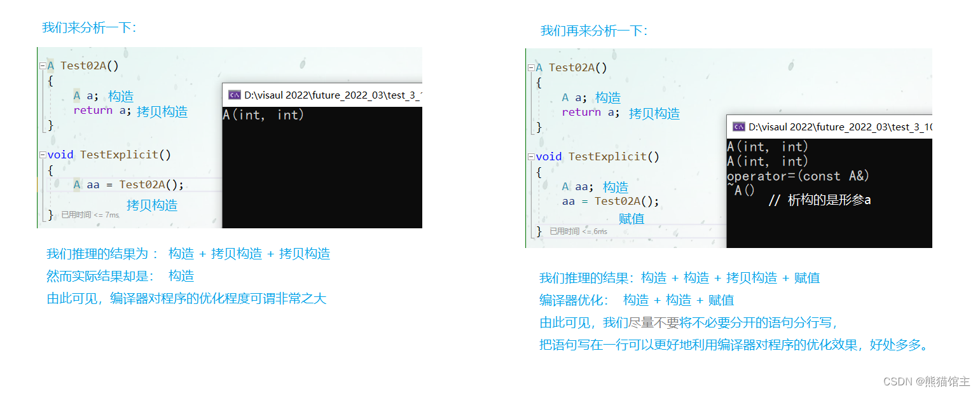This screenshot has width=980, height=393.
Task: Click first 'A(int, int)' line in right console
Action: click(x=768, y=147)
